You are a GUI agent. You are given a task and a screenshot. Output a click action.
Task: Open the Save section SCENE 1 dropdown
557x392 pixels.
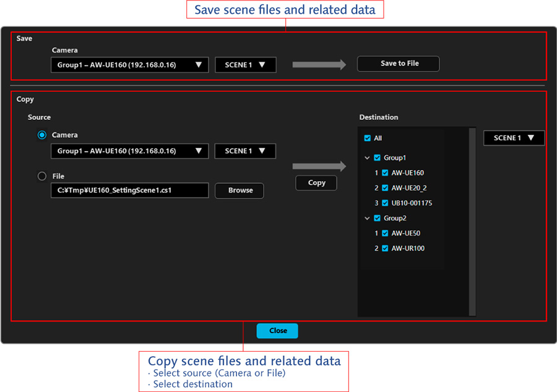click(245, 65)
